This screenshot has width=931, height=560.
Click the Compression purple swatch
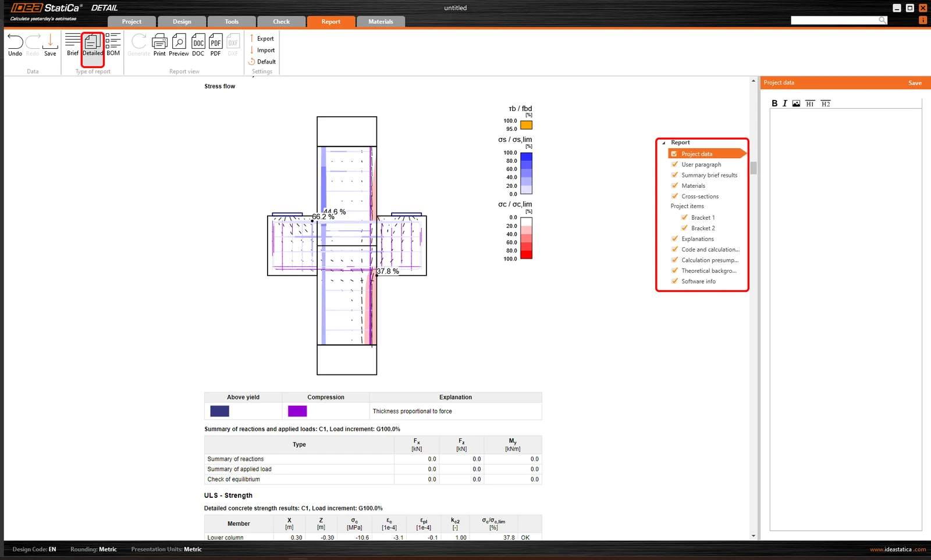click(297, 411)
